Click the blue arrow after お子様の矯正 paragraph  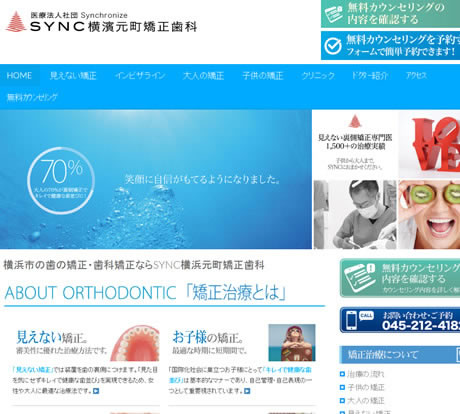[x=247, y=391]
